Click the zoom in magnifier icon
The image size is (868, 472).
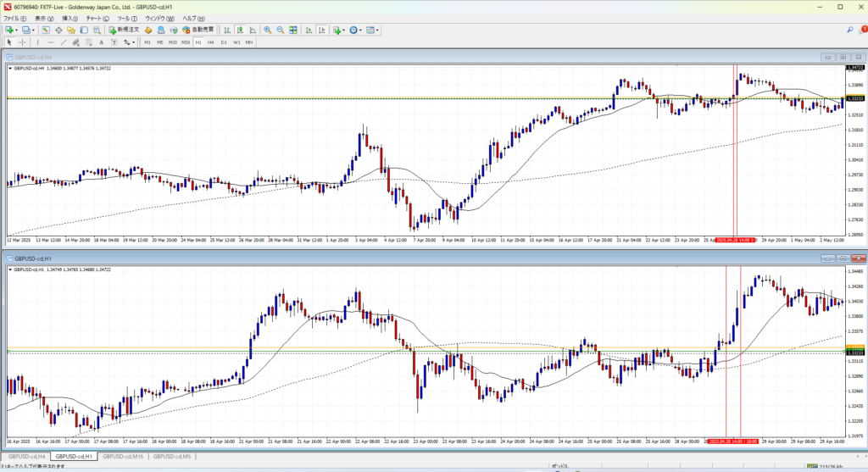(267, 30)
